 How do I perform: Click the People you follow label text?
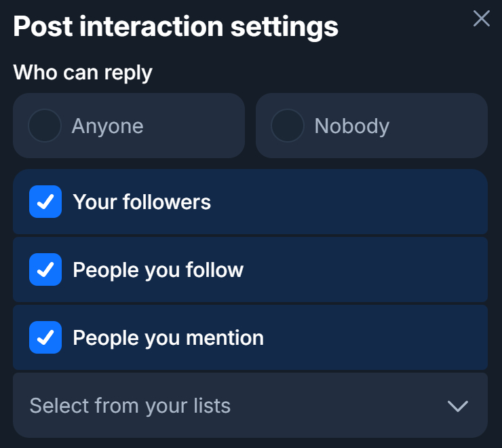pos(158,269)
